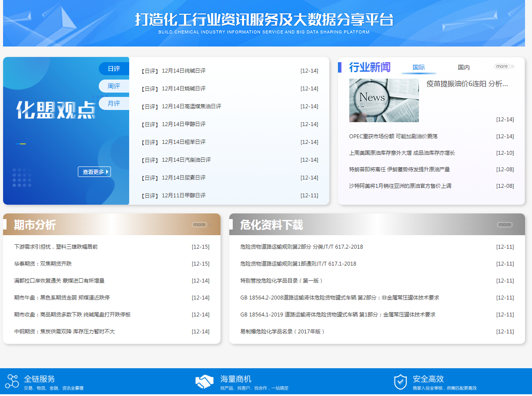Open 期市收盘：商品期货多数下跌 article

72,315
